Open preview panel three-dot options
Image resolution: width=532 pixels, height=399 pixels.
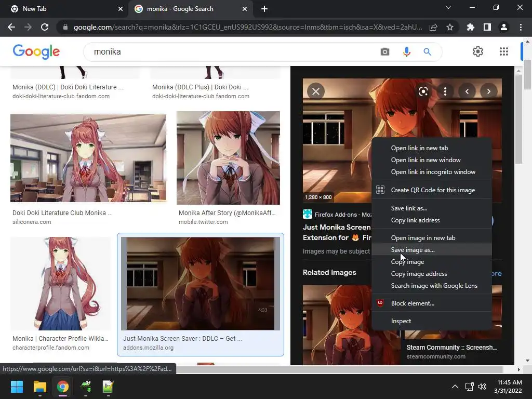click(x=445, y=91)
